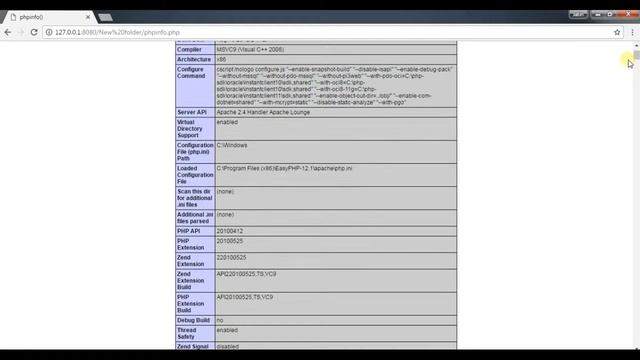This screenshot has height=360, width=640.
Task: Click the EasyPHP php.ini path value
Action: [x=284, y=168]
